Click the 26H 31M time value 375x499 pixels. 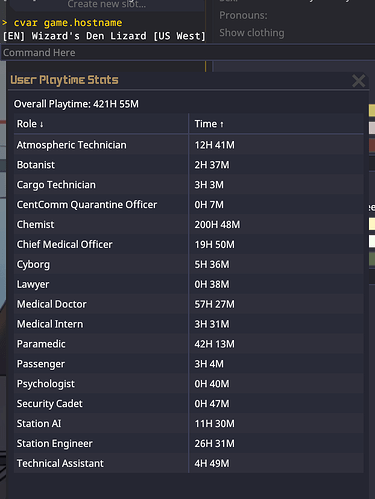pyautogui.click(x=214, y=444)
